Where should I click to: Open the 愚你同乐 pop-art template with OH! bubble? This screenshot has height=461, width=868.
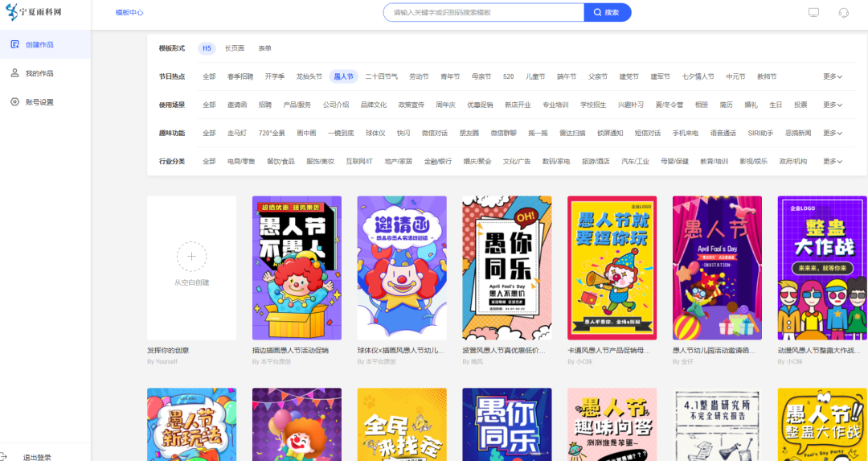pos(507,268)
